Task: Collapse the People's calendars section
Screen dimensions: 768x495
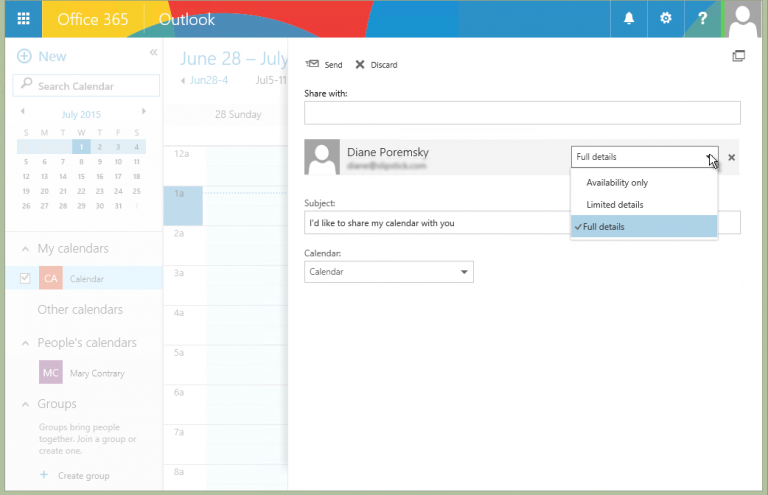Action: [25, 344]
